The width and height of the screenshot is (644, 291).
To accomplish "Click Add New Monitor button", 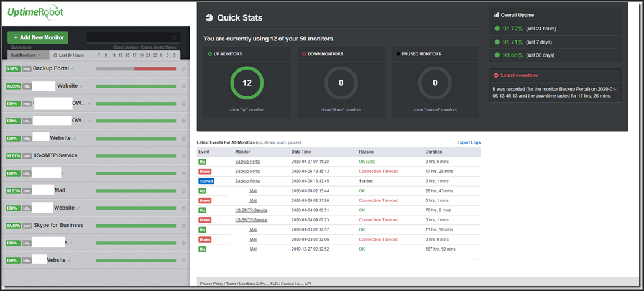I will (x=38, y=37).
